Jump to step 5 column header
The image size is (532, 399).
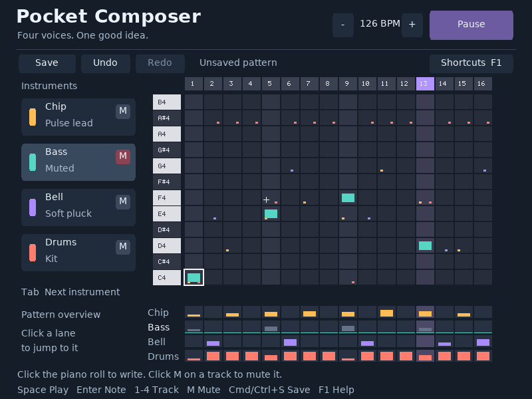(x=271, y=84)
